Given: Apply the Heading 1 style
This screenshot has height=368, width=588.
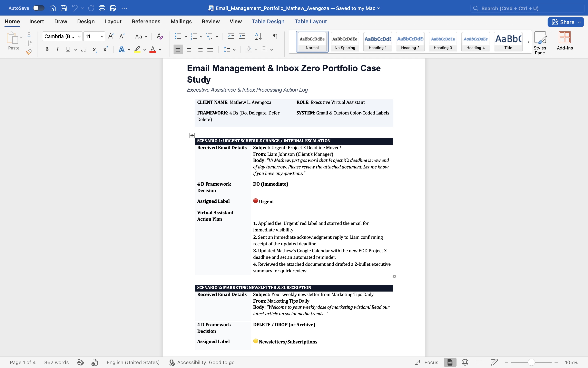Looking at the screenshot, I should pyautogui.click(x=378, y=42).
